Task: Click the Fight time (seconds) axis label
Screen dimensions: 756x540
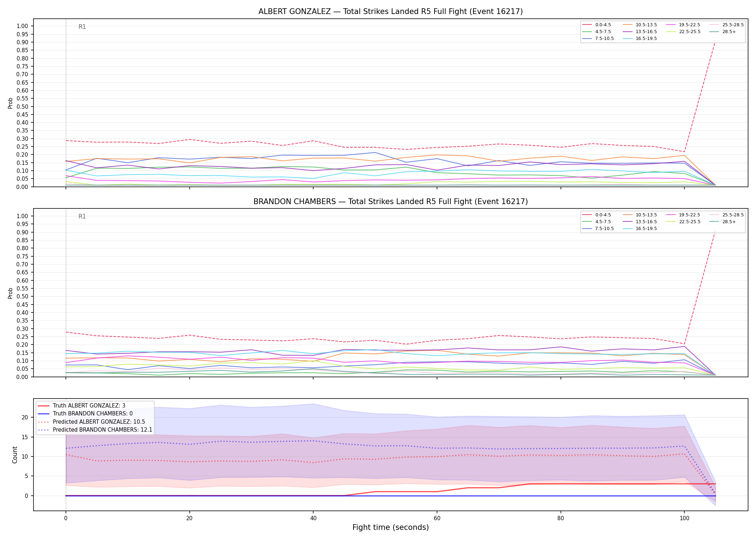Action: tap(391, 527)
